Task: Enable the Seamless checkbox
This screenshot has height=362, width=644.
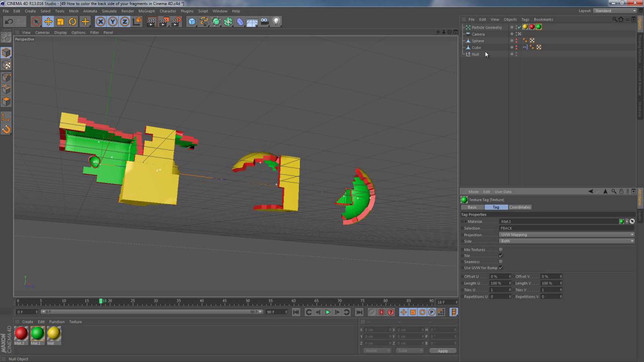Action: coord(500,261)
